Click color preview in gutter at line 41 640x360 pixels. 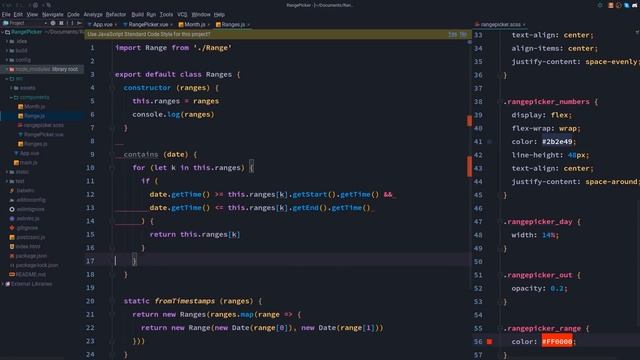[489, 142]
